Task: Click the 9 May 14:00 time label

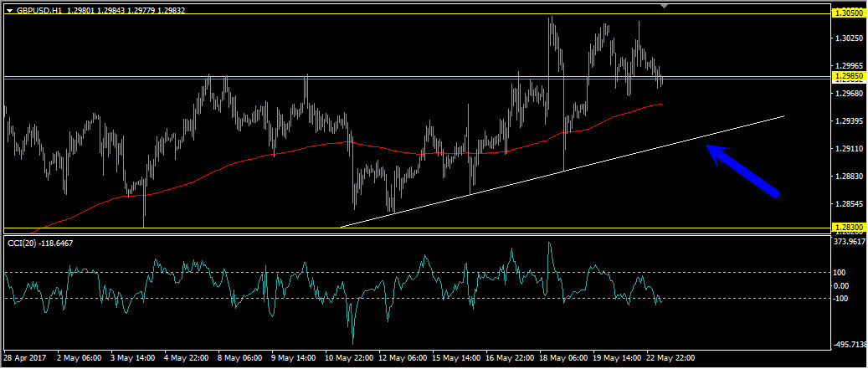Action: (294, 358)
